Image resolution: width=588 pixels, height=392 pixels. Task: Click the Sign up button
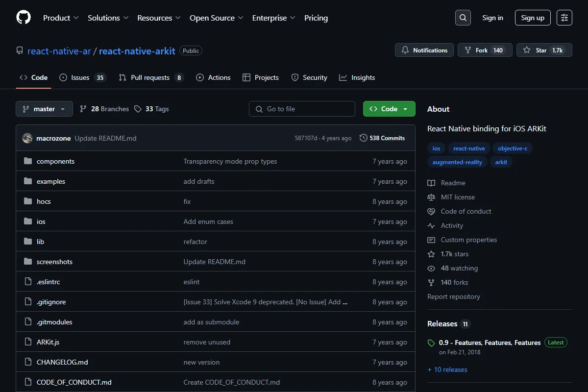tap(533, 18)
